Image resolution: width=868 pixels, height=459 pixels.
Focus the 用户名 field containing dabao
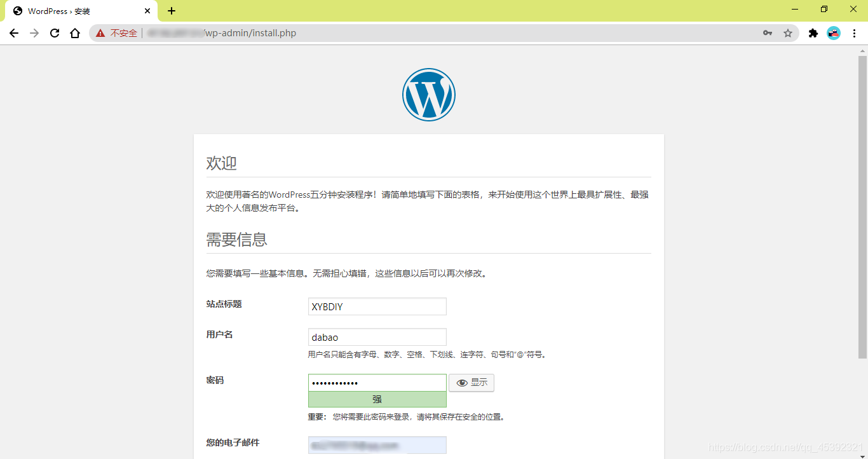point(377,337)
